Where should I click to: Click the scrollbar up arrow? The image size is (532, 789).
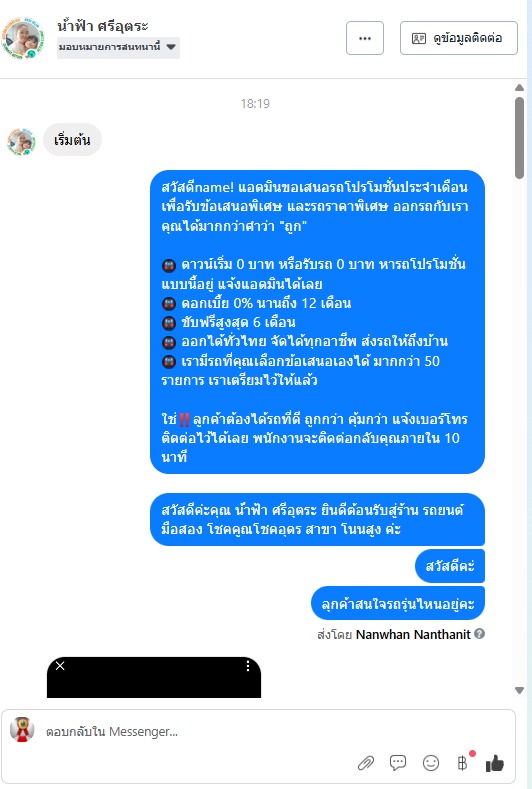(x=519, y=88)
